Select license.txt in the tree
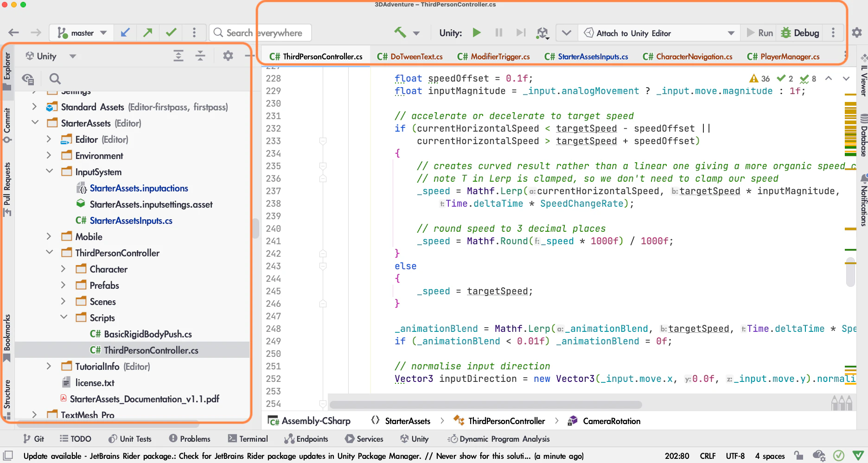 click(x=95, y=383)
